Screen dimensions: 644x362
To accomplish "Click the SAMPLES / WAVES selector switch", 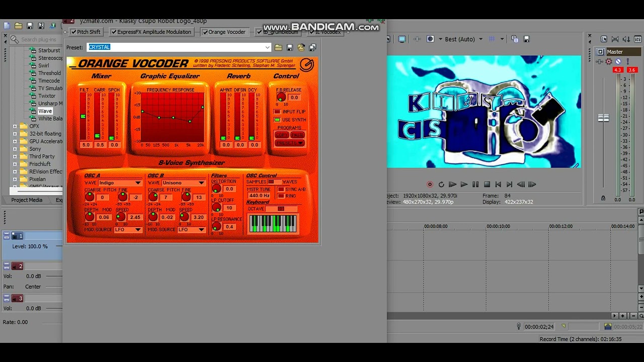I will click(274, 182).
